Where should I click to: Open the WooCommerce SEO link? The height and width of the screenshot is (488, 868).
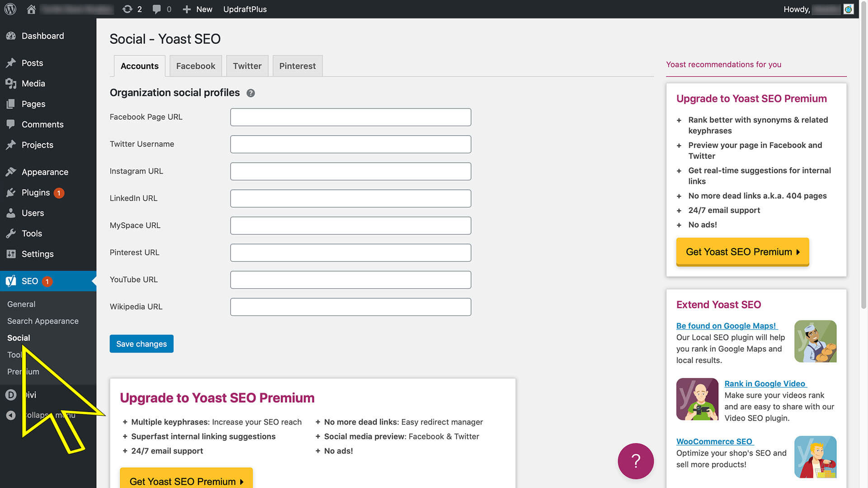[715, 441]
